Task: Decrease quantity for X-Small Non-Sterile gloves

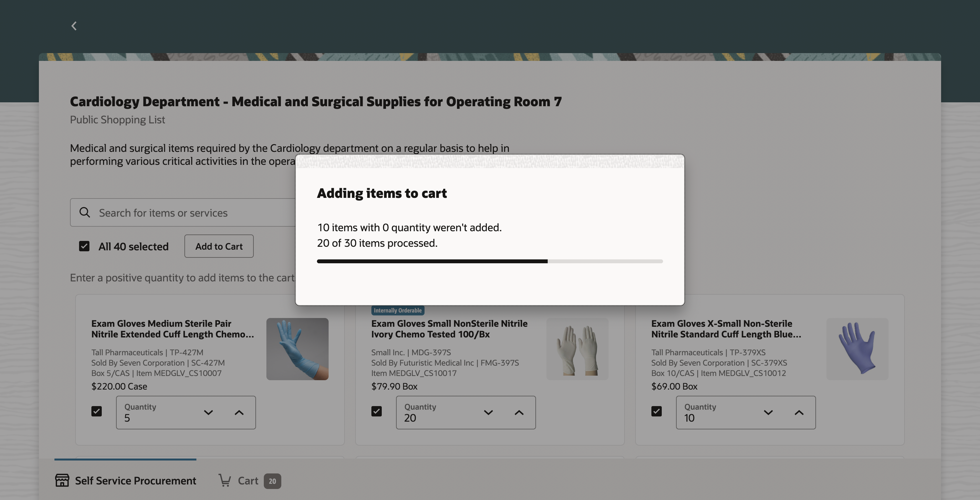Action: 768,413
